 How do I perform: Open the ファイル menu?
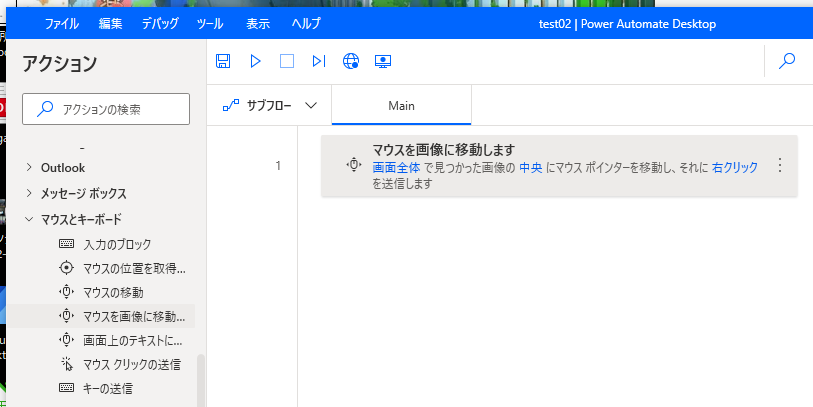click(61, 24)
